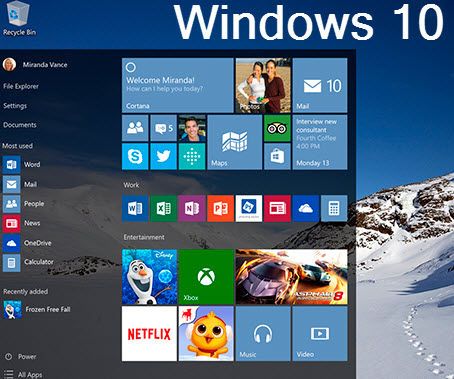Open the Video tile
Screen dimensions: 454x379
320,334
